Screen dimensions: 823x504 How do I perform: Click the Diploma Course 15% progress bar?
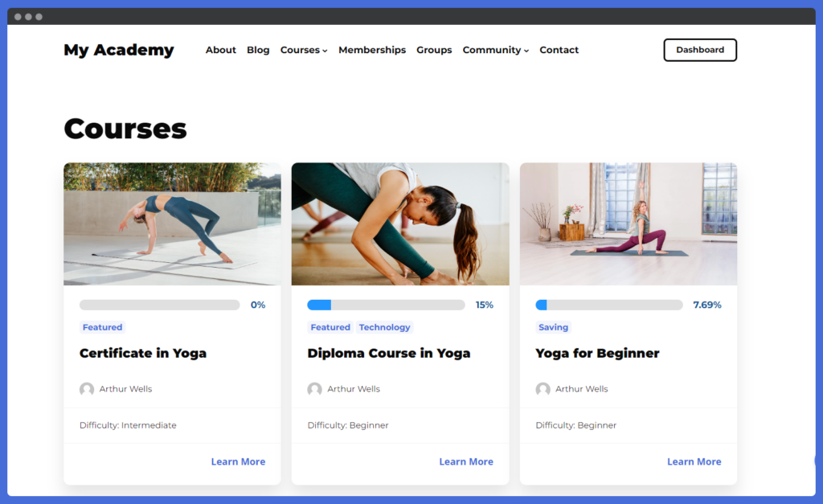pyautogui.click(x=387, y=305)
